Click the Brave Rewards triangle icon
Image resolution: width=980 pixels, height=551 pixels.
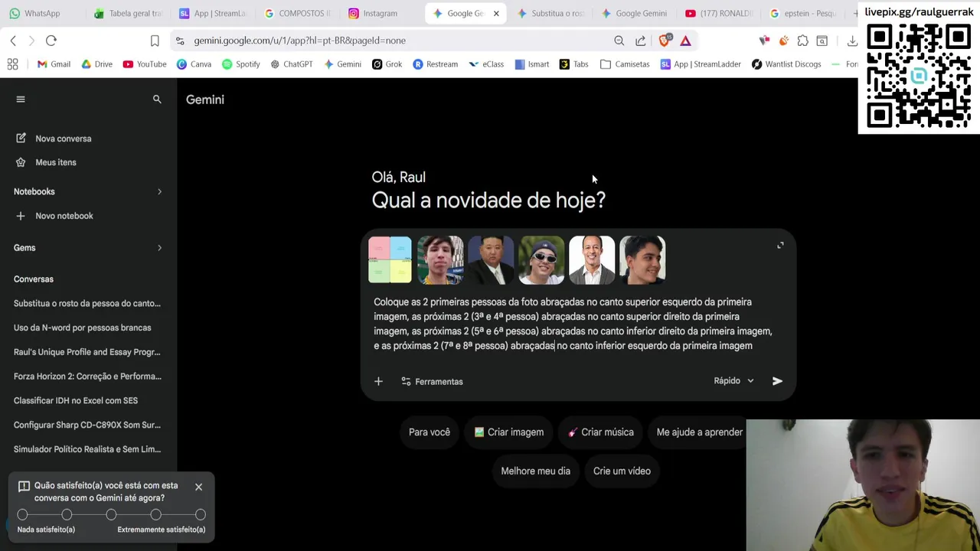click(x=685, y=41)
